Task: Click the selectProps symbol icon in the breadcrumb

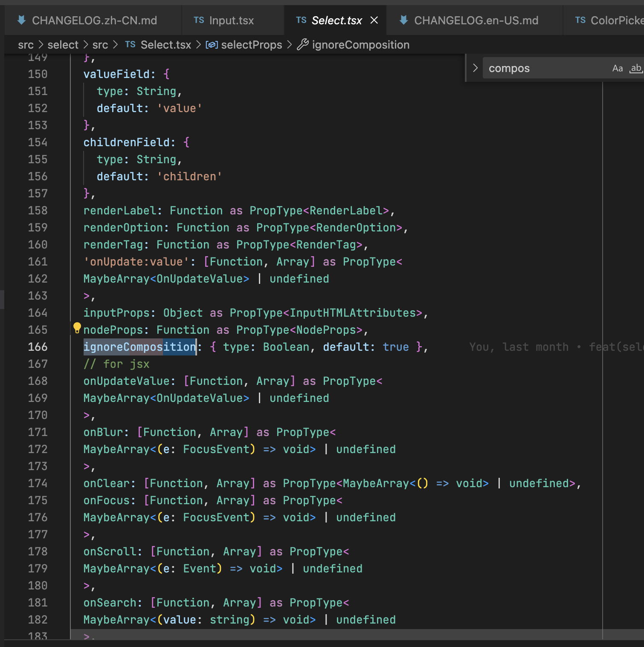Action: (212, 44)
